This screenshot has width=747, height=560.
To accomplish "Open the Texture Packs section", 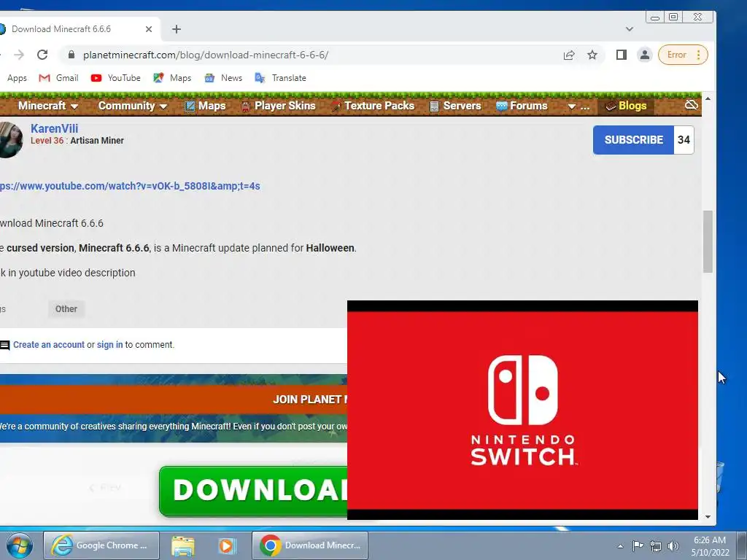I will coord(373,106).
